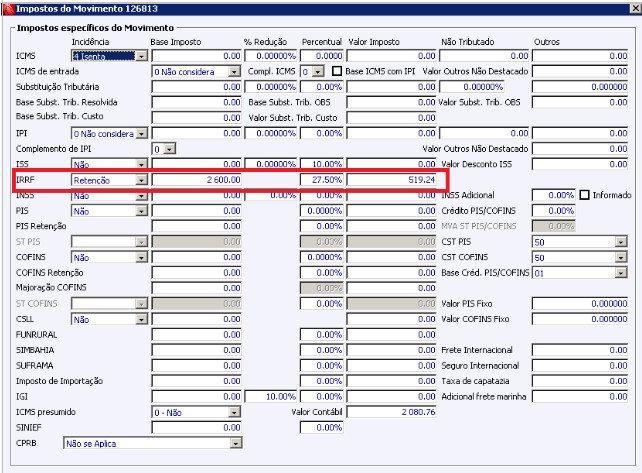Click ICMS Percentual field
The width and height of the screenshot is (642, 473).
pos(322,56)
